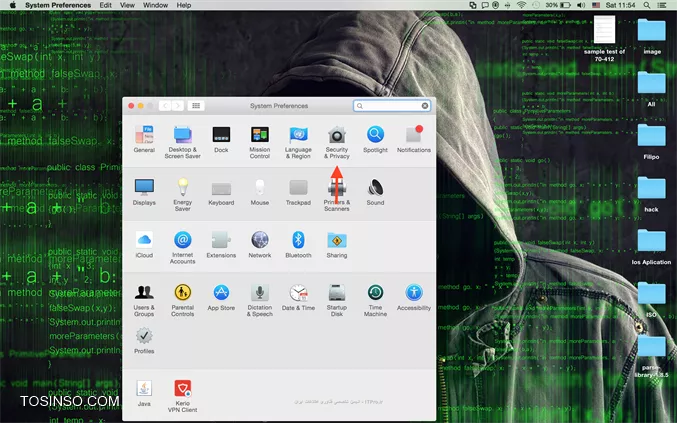Image resolution: width=677 pixels, height=423 pixels.
Task: Open Accessibility preferences
Action: [x=414, y=297]
